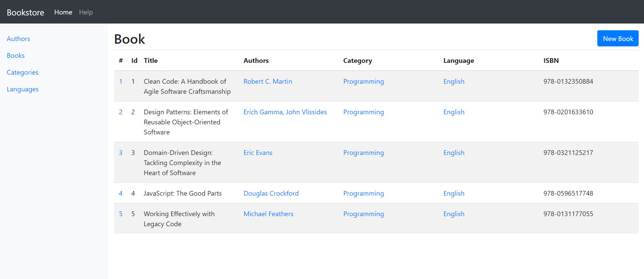Open Books in the sidebar
644x279 pixels.
16,55
